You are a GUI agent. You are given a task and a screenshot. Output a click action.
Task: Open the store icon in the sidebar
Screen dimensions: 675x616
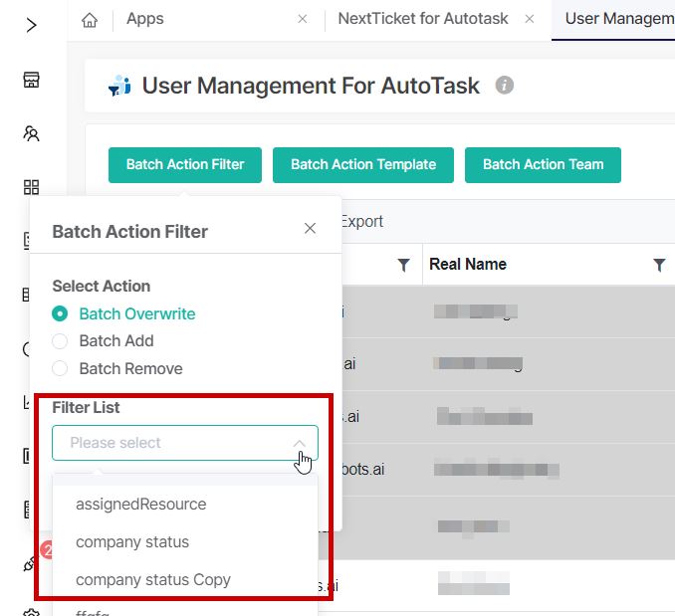[32, 80]
